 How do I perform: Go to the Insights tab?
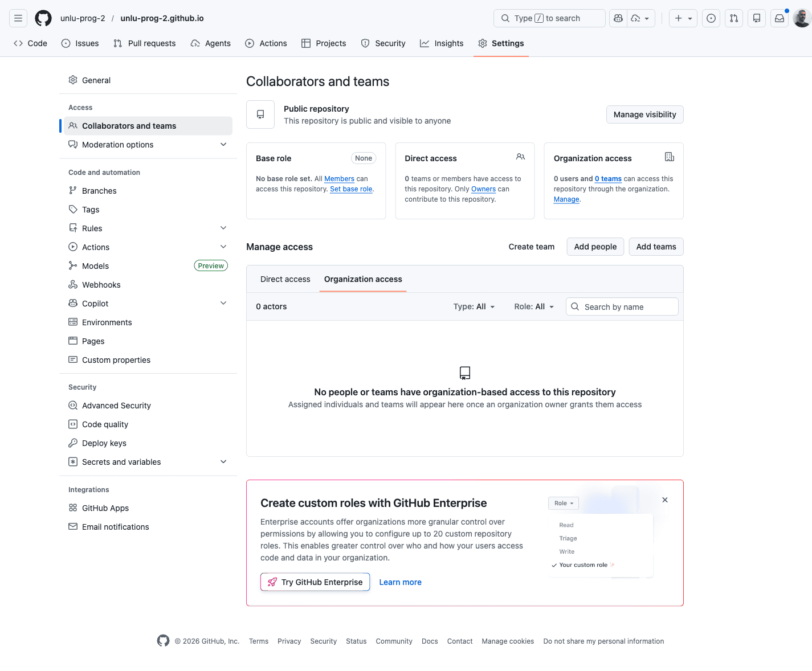pyautogui.click(x=442, y=43)
